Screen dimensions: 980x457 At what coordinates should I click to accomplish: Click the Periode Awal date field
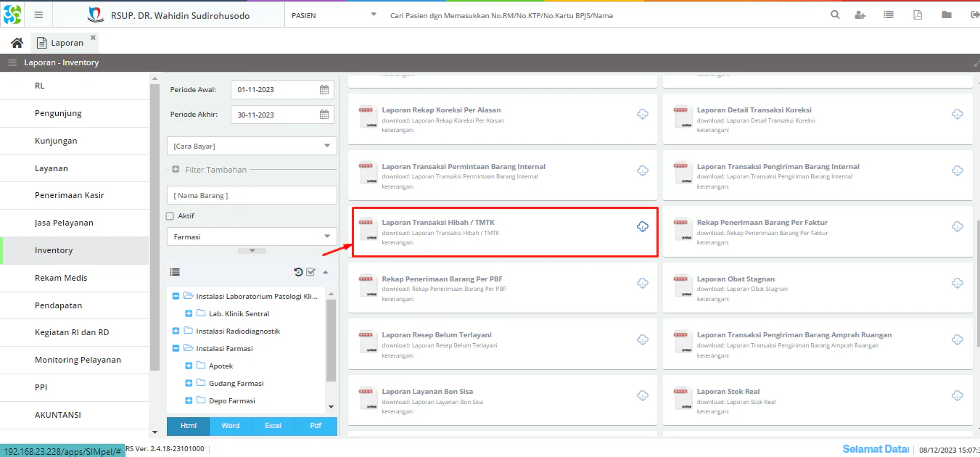(x=273, y=90)
